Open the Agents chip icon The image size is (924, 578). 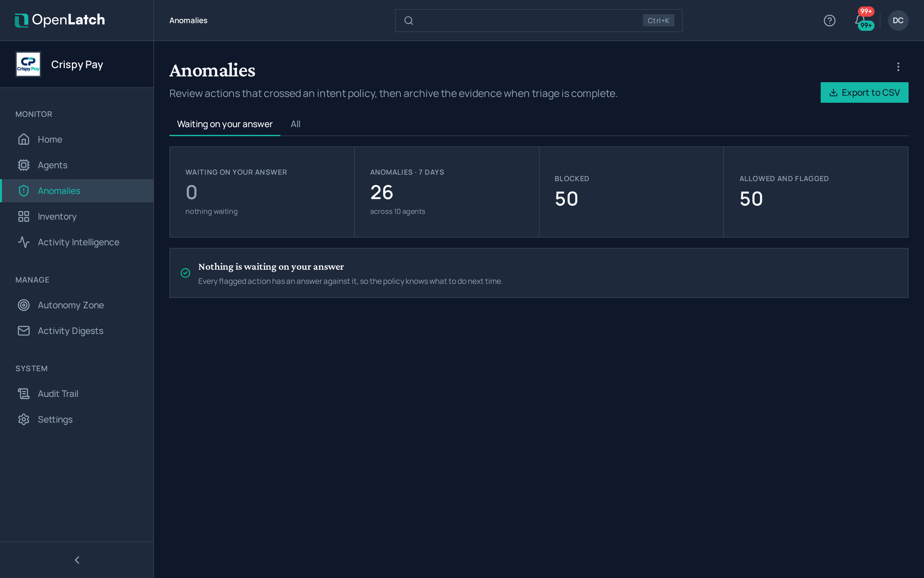(24, 165)
